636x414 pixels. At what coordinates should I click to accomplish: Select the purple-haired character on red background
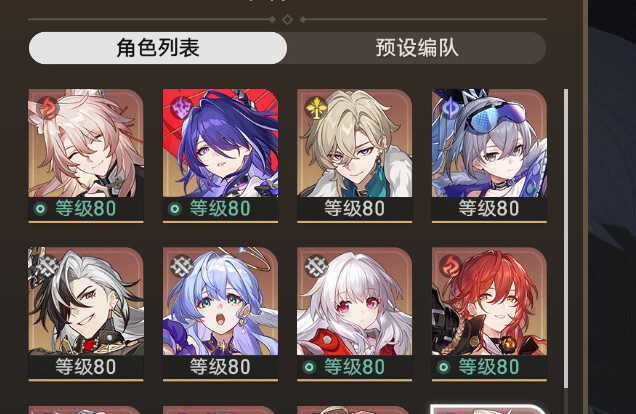coord(220,156)
